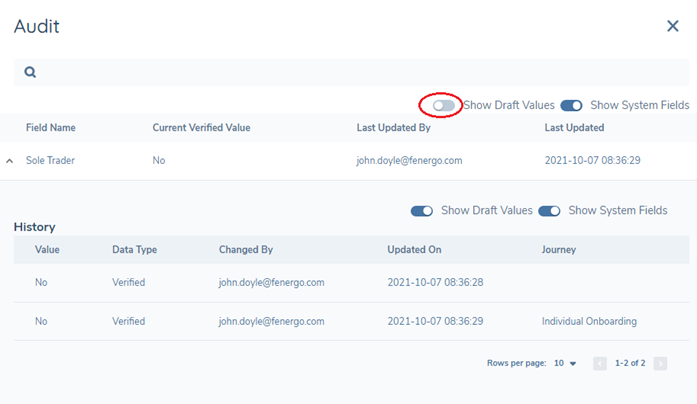The height and width of the screenshot is (404, 697).
Task: Go to the next history page
Action: pyautogui.click(x=660, y=364)
